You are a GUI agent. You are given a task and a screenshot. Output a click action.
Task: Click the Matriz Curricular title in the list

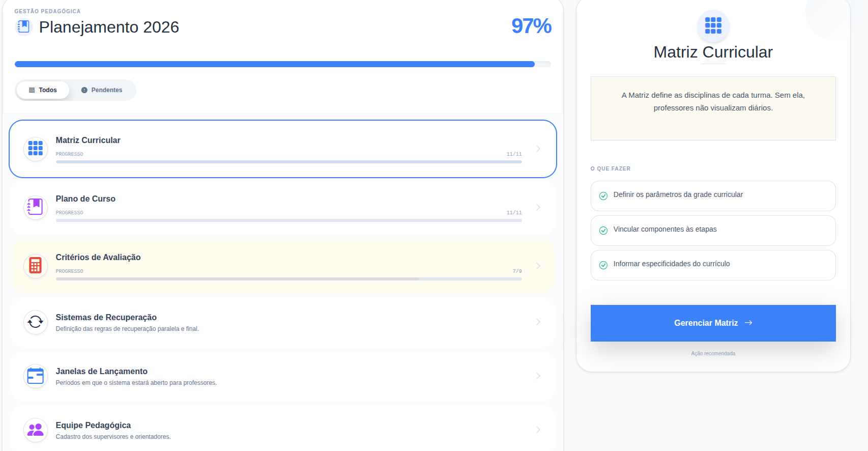click(88, 140)
